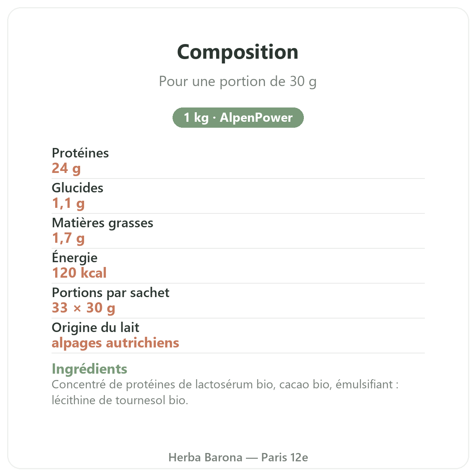Viewport: 476px width, 476px height.
Task: Select the alpages autrichiens value
Action: point(115,343)
